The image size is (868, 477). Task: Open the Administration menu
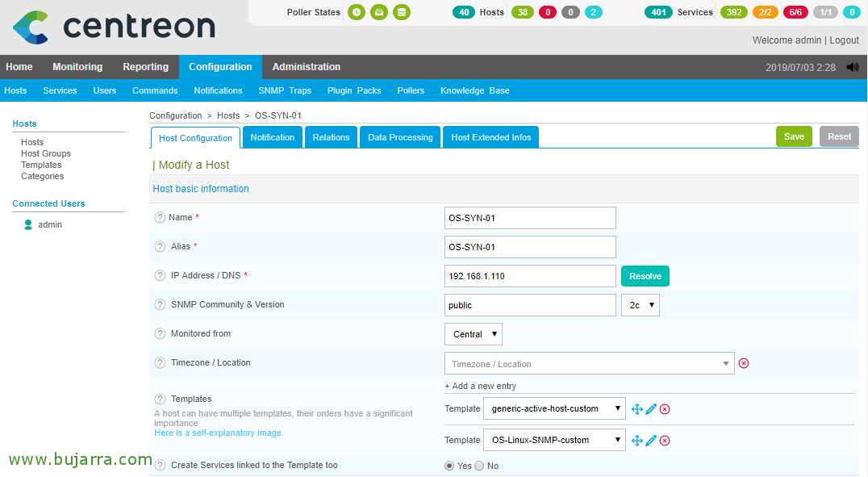[x=306, y=67]
